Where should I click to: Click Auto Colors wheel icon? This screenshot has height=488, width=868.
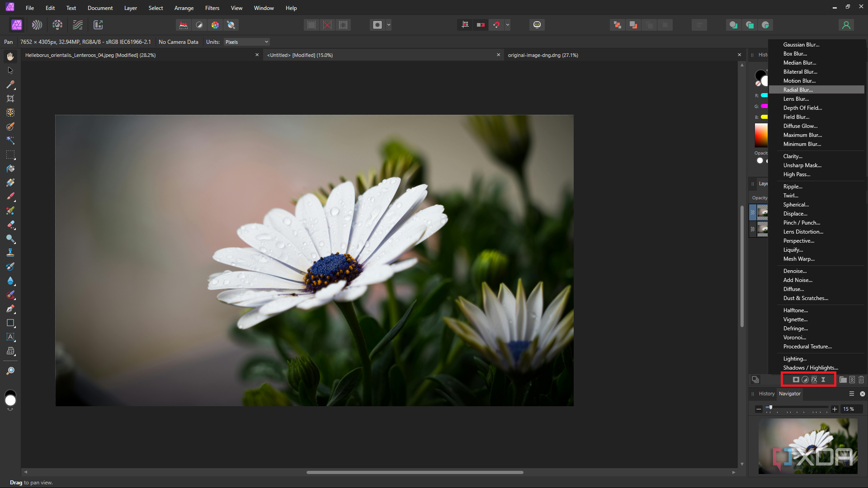pos(215,25)
